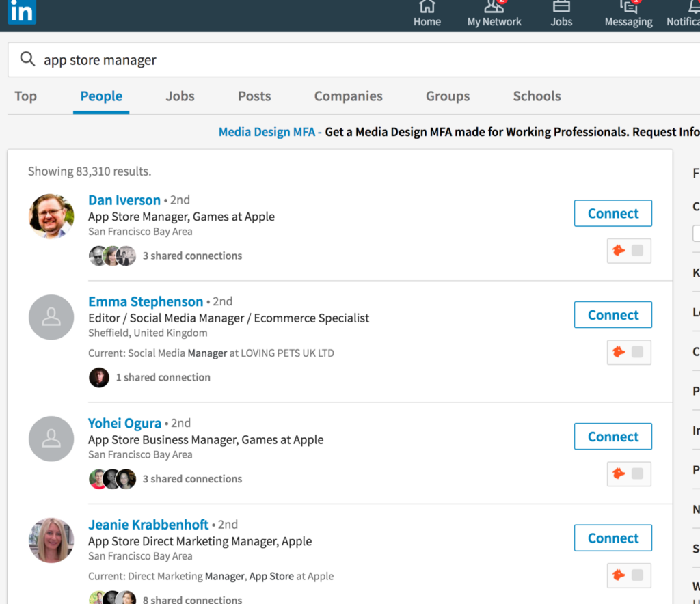Select the People tab
Image resolution: width=700 pixels, height=604 pixels.
pos(101,96)
